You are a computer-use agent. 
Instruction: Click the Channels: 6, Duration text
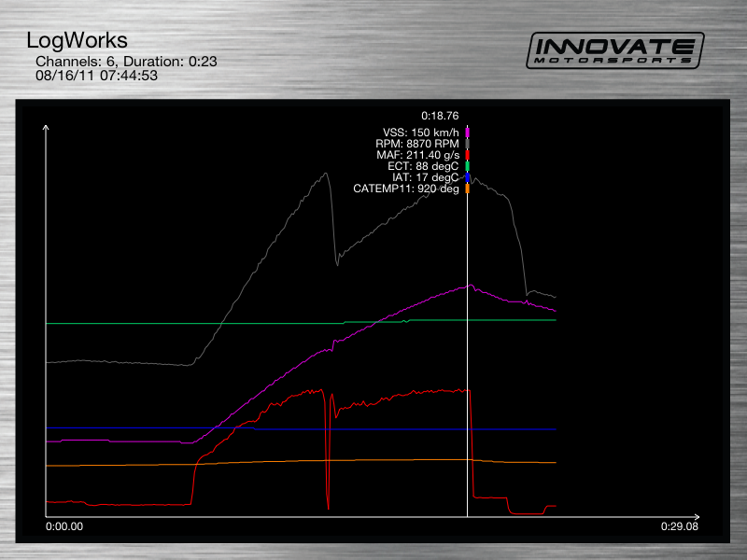click(x=126, y=62)
